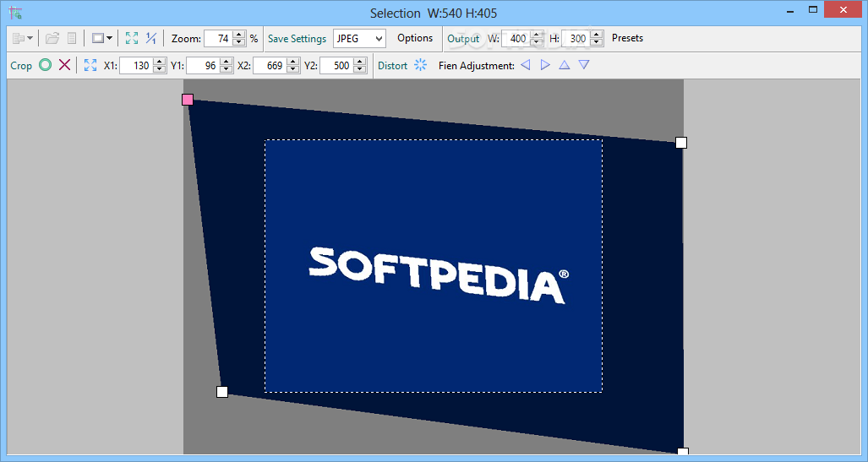Click the application icon in title bar

[x=15, y=13]
